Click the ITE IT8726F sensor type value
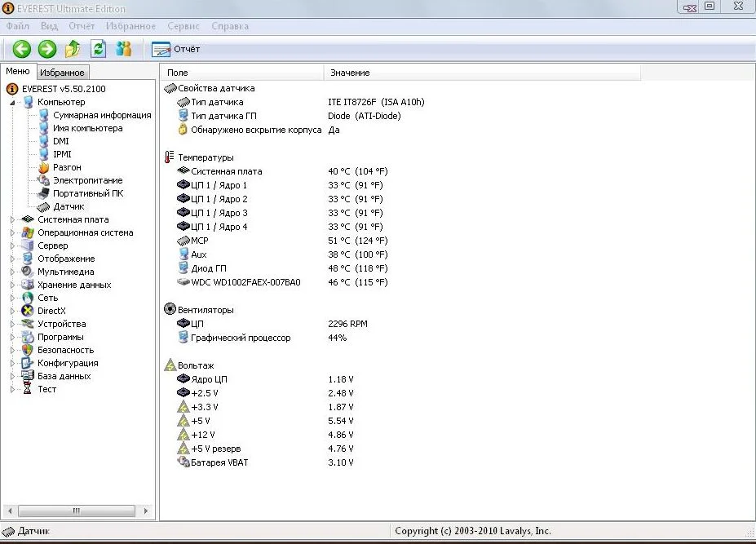The width and height of the screenshot is (756, 544). coord(376,102)
